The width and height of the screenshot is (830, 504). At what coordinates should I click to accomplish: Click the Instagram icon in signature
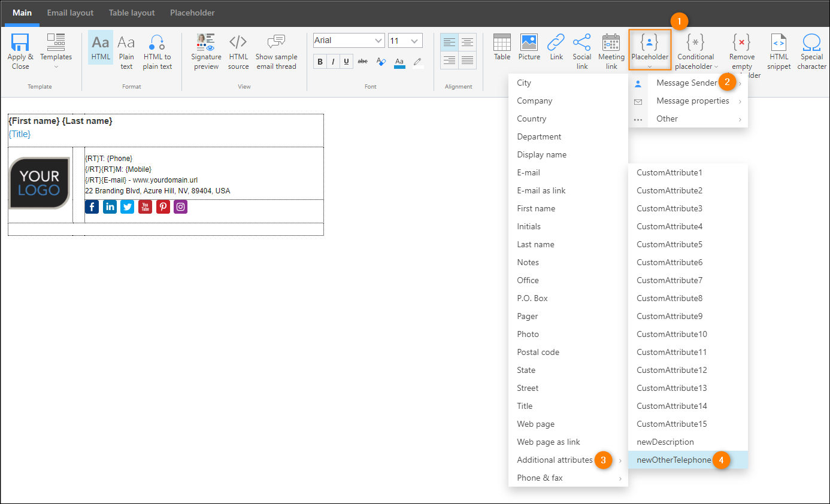tap(181, 207)
